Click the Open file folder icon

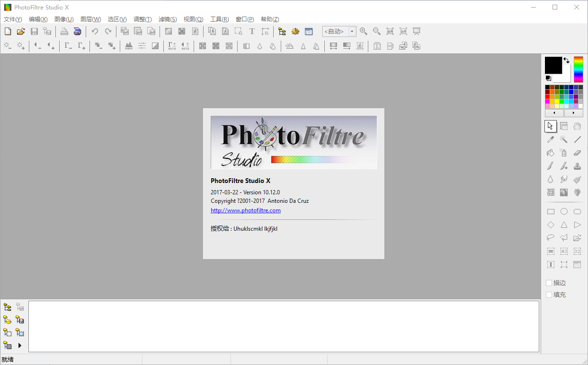[x=21, y=32]
